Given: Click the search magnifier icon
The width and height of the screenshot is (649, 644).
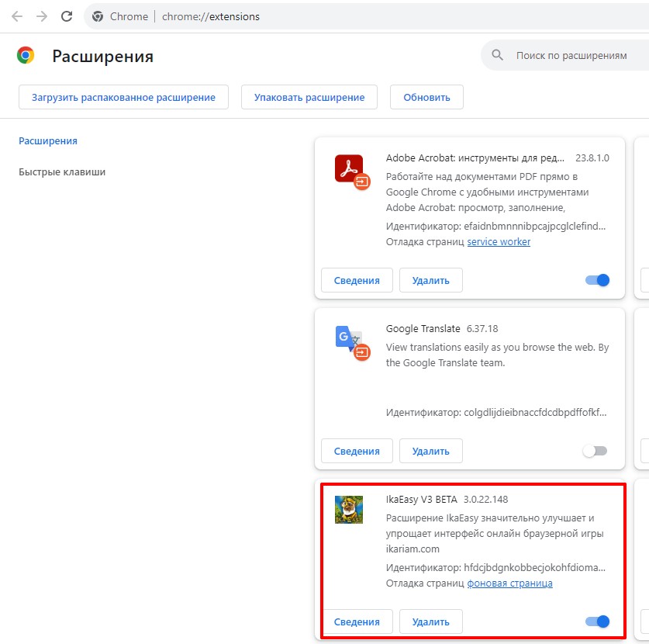Looking at the screenshot, I should 498,55.
